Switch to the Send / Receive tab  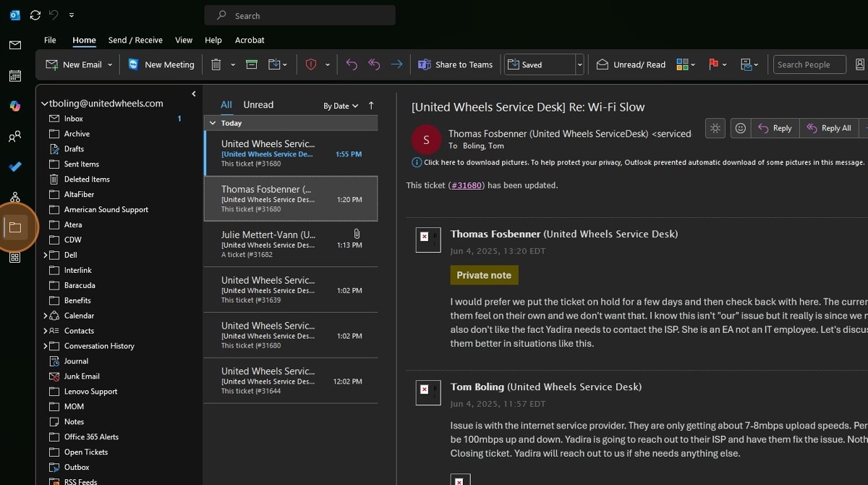pos(135,40)
